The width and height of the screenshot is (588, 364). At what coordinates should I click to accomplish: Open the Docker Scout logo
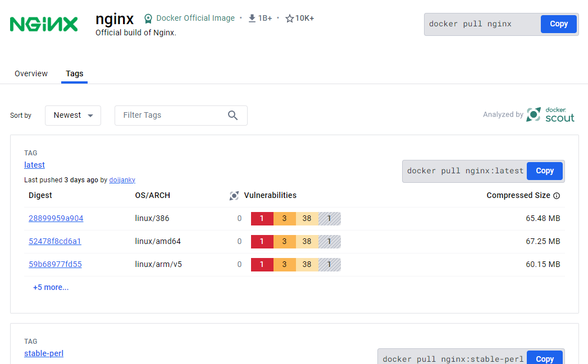(550, 114)
